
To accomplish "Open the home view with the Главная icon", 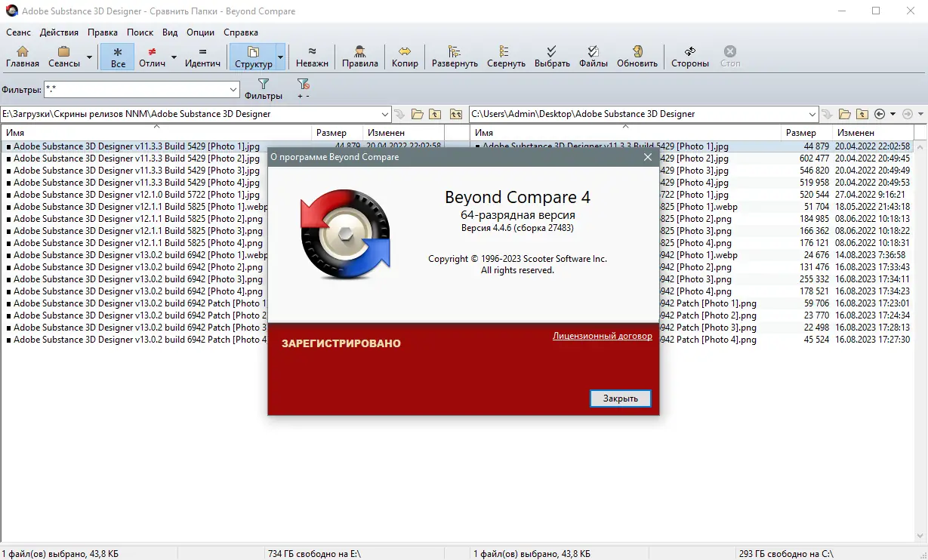I will pyautogui.click(x=22, y=56).
